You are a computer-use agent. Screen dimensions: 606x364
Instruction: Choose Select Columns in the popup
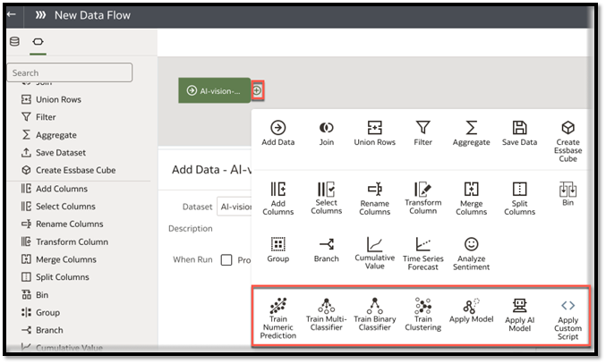(326, 199)
